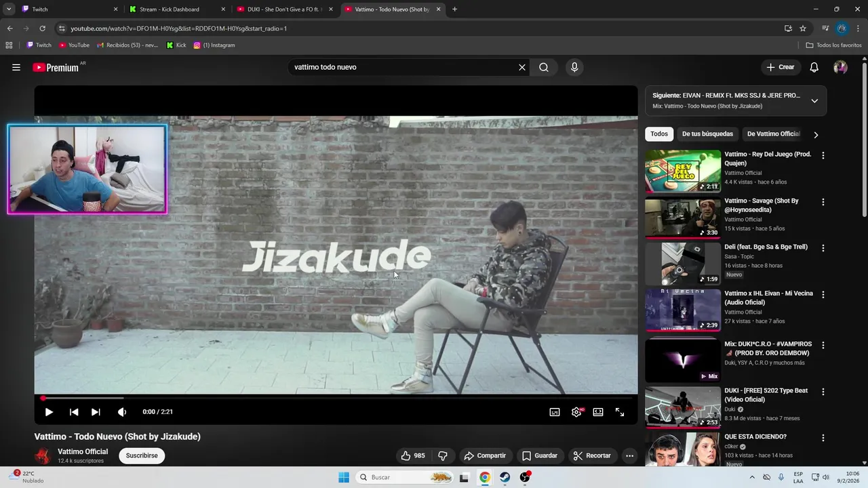Play the video

point(49,412)
